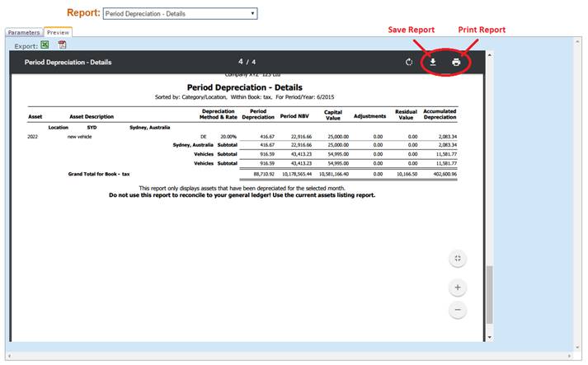This screenshot has width=588, height=365.
Task: Click grand total capital value 10,581,166.40
Action: point(334,174)
